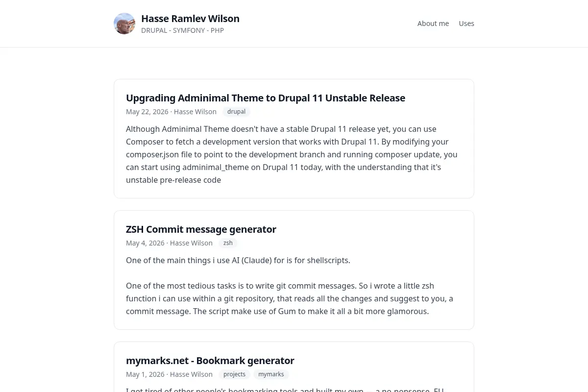The height and width of the screenshot is (392, 588).
Task: Click the first post card container
Action: click(x=294, y=139)
